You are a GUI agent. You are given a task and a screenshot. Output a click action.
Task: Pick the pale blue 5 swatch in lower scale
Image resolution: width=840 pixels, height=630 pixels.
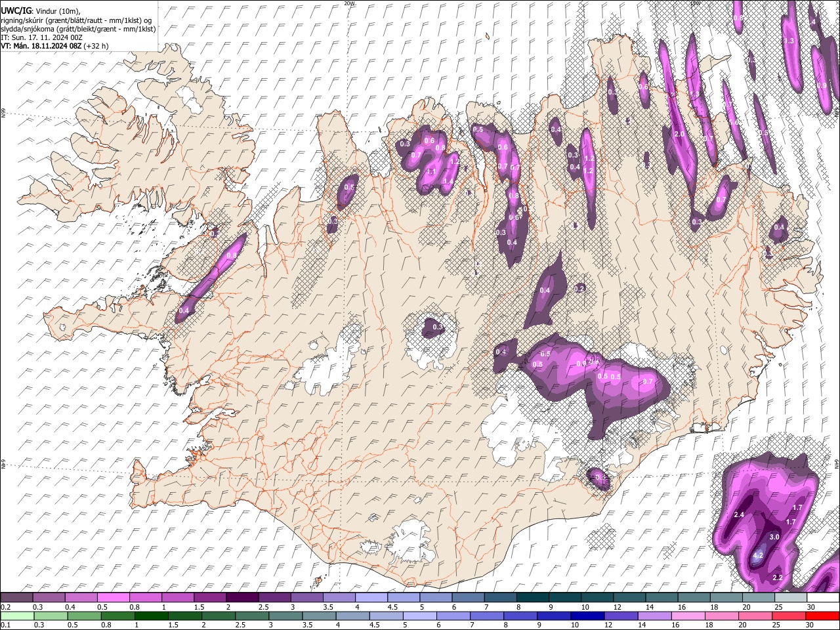(419, 616)
